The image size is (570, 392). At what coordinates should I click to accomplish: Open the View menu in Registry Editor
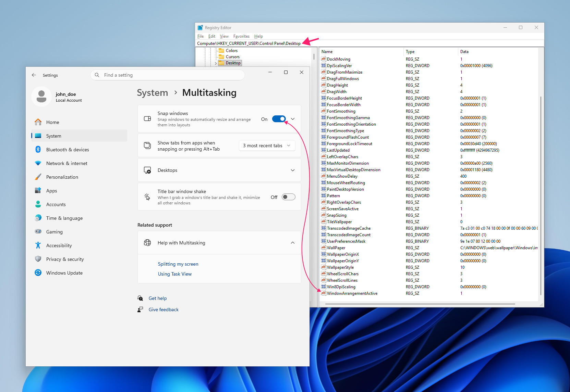(x=224, y=36)
